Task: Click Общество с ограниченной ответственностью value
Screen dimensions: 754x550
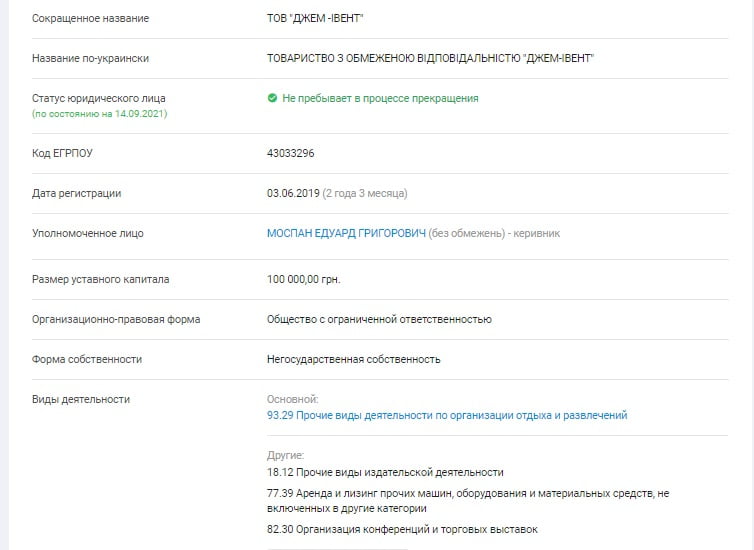Action: point(379,319)
